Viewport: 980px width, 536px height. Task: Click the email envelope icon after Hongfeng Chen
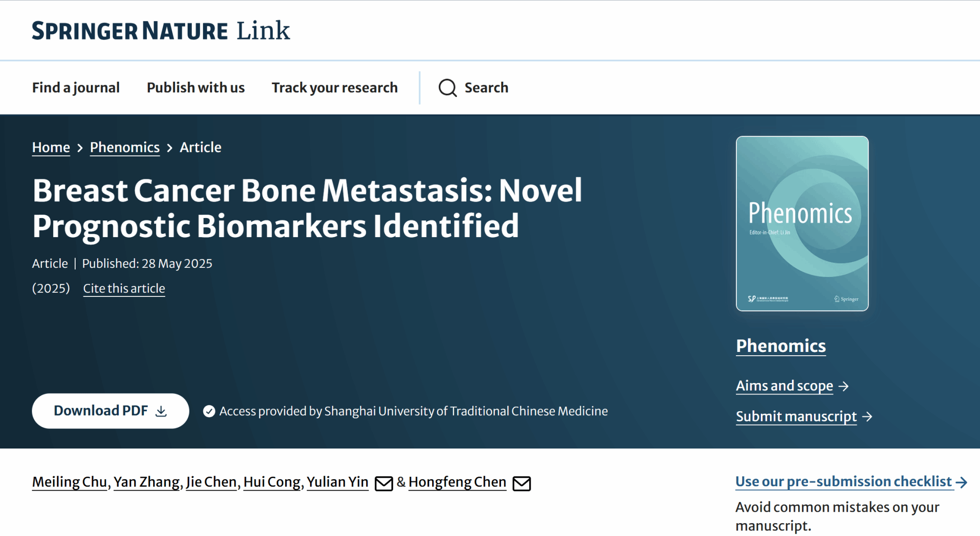pyautogui.click(x=522, y=483)
